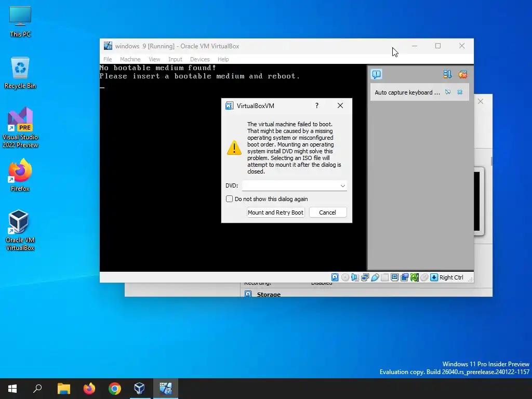Click Mount and Retry Boot button
Image resolution: width=532 pixels, height=399 pixels.
(275, 212)
